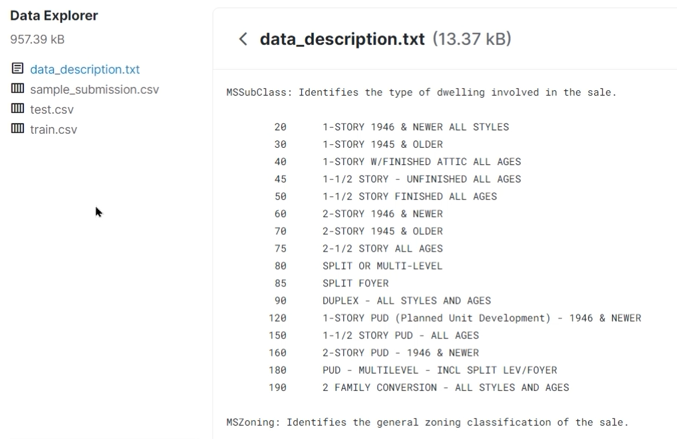Click the data_description.txt preview title
Screen dimensions: 677x439
342,39
